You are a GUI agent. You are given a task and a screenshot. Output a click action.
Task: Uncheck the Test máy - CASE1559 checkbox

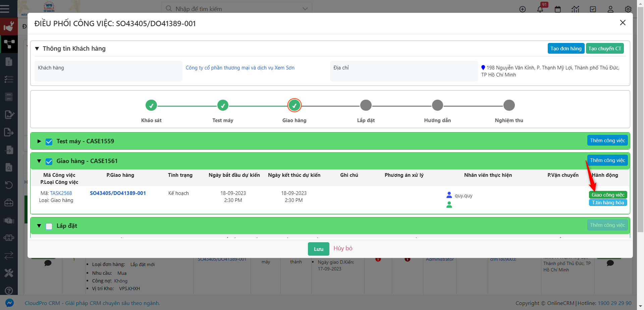point(49,142)
